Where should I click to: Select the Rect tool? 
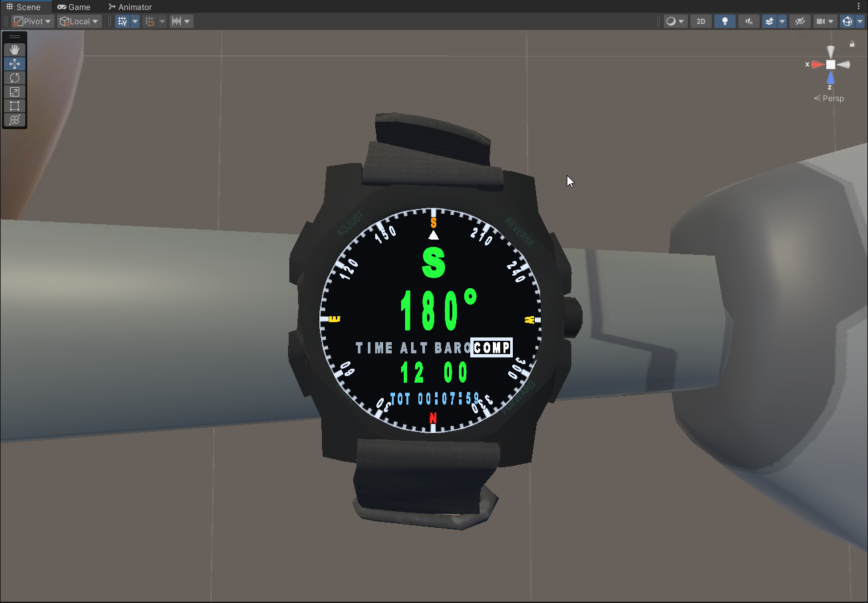coord(15,106)
